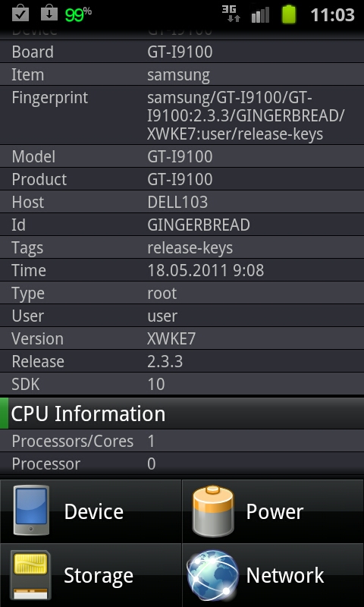
Task: Tap the Processors/Cores row
Action: coord(182,441)
